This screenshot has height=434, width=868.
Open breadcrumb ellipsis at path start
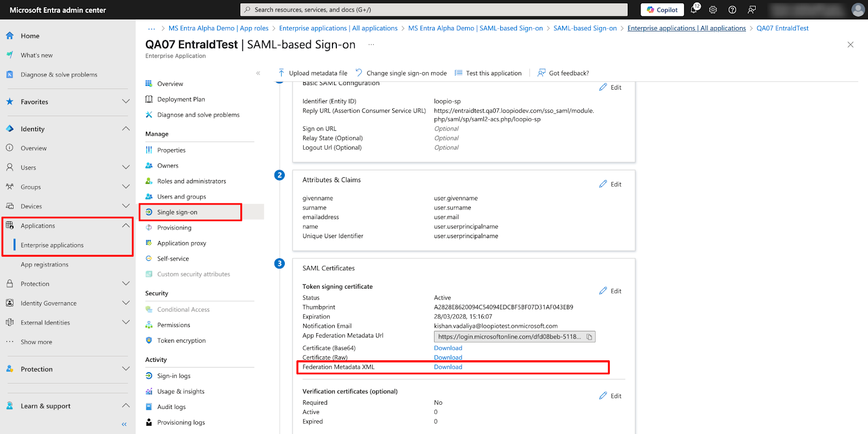click(152, 28)
